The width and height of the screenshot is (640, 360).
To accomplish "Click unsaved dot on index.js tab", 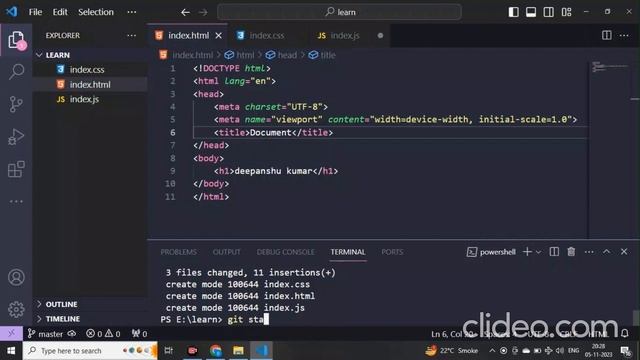I will (x=380, y=36).
